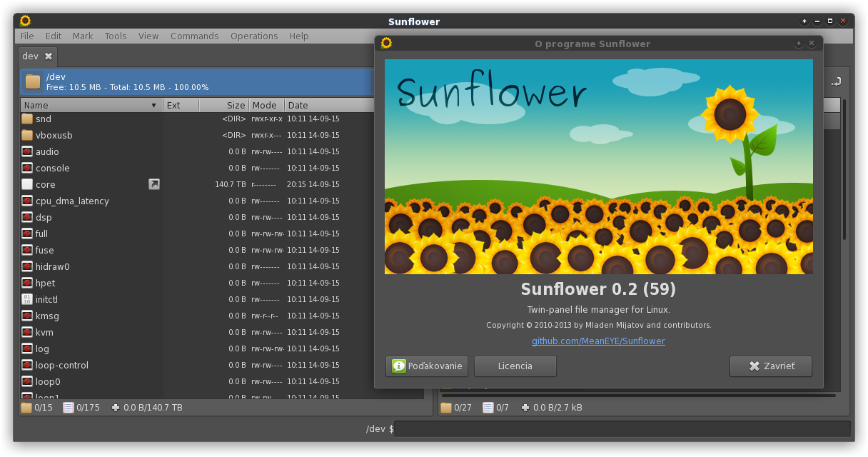Open the Commands menu
The width and height of the screenshot is (868, 457).
[x=195, y=36]
